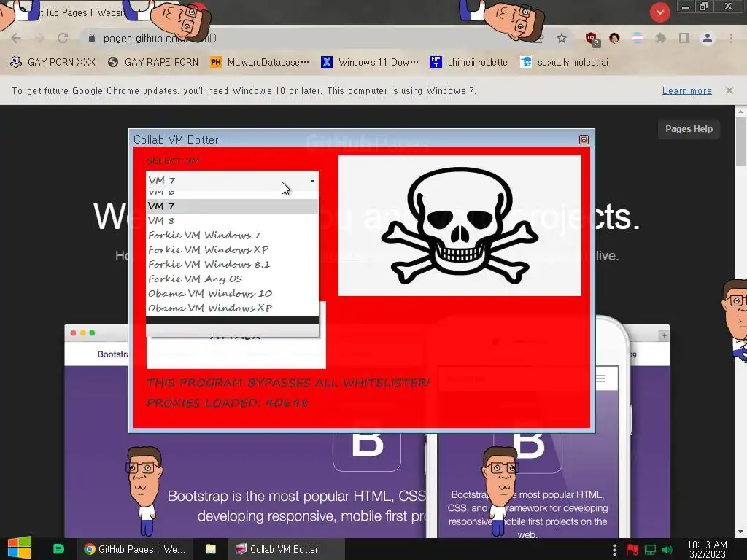747x560 pixels.
Task: Pick Forkie VM Windows 7 option
Action: tap(232, 236)
